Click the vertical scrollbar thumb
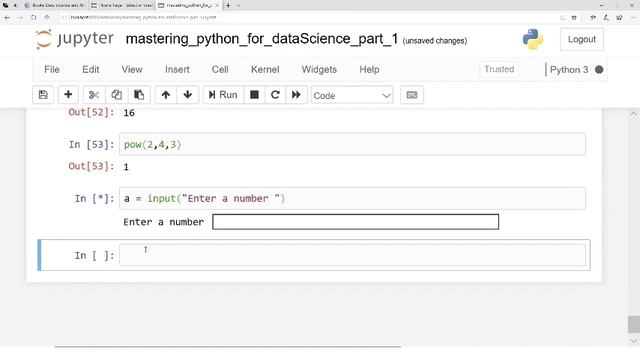Image resolution: width=640 pixels, height=360 pixels. 633,324
